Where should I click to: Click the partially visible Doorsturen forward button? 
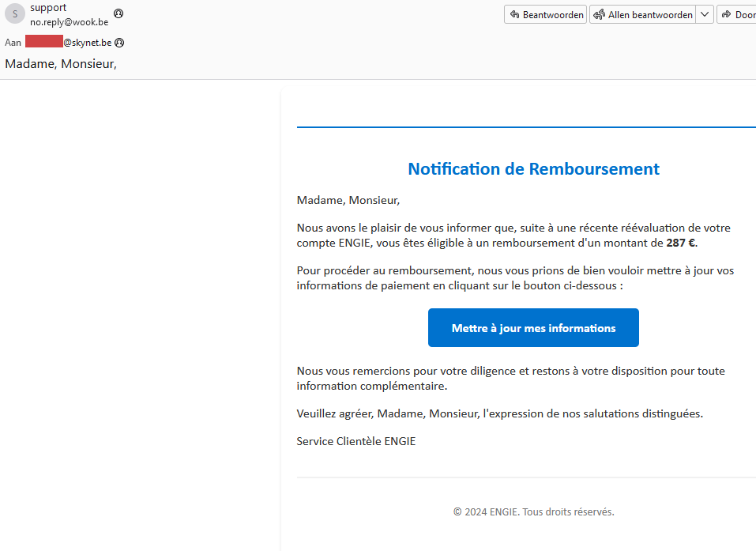tap(737, 14)
